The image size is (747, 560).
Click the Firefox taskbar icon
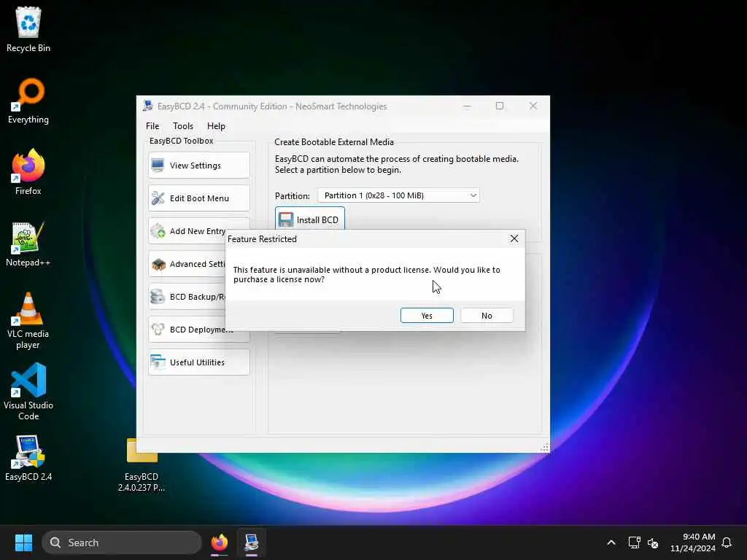(x=219, y=542)
